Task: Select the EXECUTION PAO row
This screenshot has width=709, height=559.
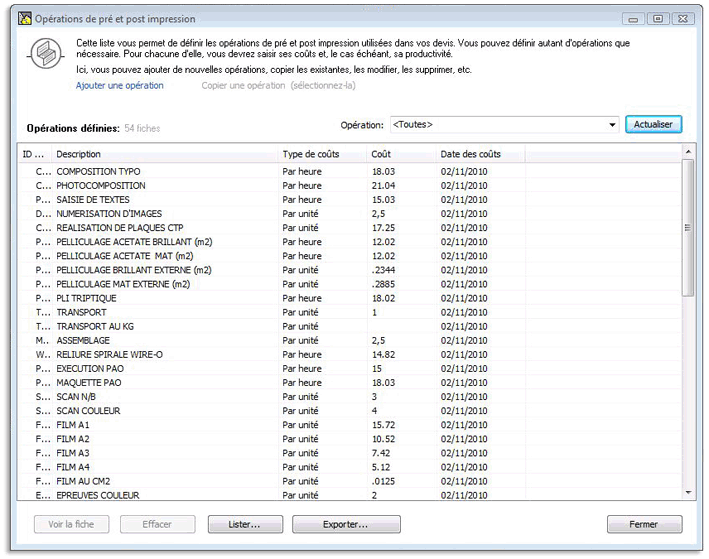Action: tap(350, 369)
